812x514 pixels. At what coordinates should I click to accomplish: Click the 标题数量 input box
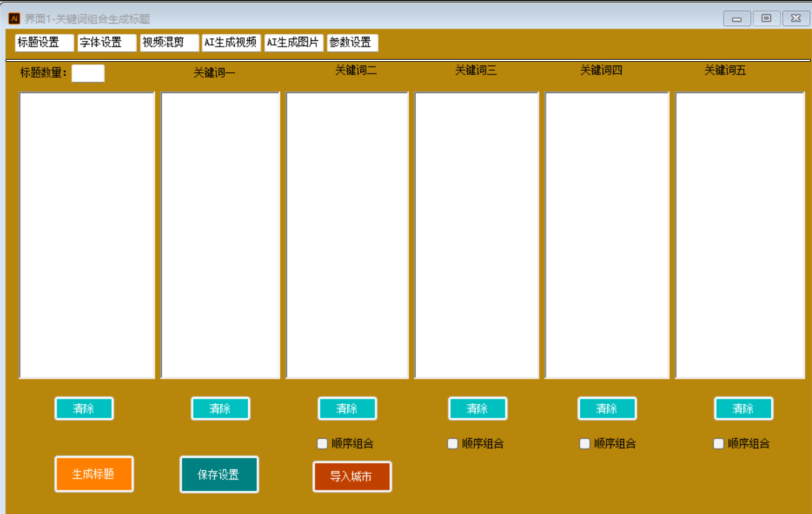[88, 73]
